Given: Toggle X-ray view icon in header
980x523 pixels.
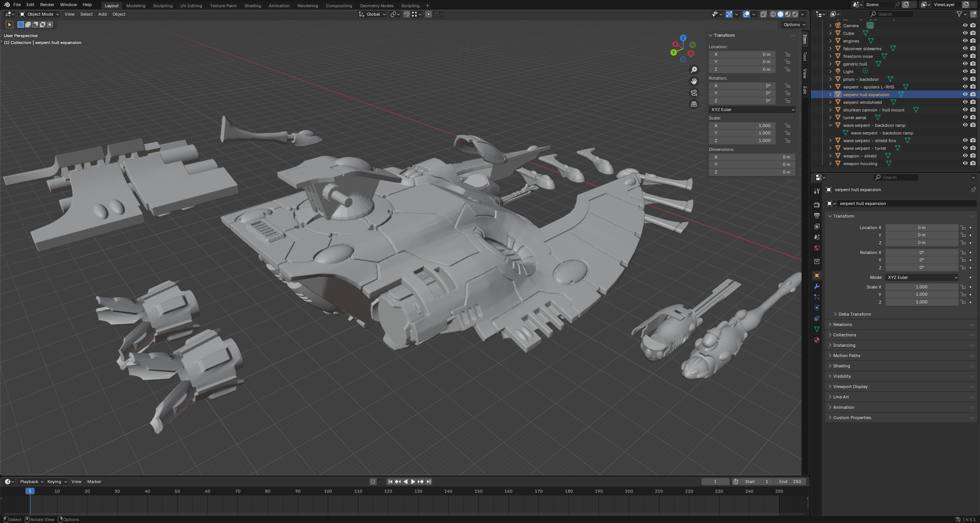Looking at the screenshot, I should click(763, 14).
